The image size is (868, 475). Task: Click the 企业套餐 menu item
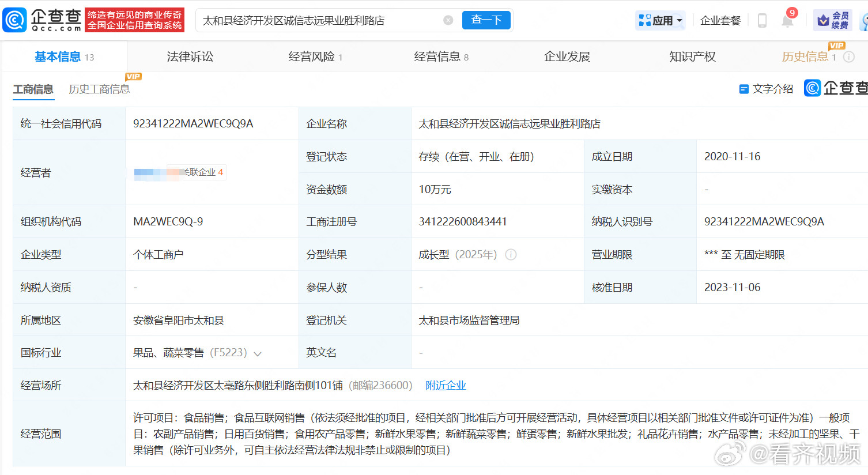[x=720, y=21]
